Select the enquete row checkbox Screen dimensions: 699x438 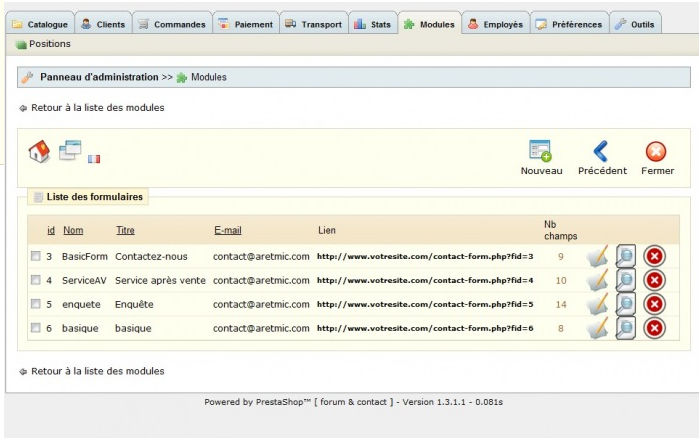pyautogui.click(x=35, y=304)
